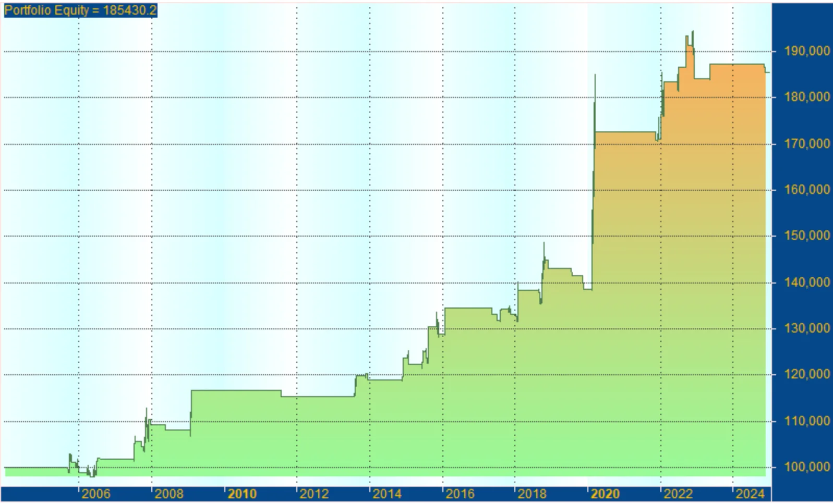The height and width of the screenshot is (504, 833).
Task: Click the Portfolio Equity = 185430.2 label
Action: tap(80, 10)
